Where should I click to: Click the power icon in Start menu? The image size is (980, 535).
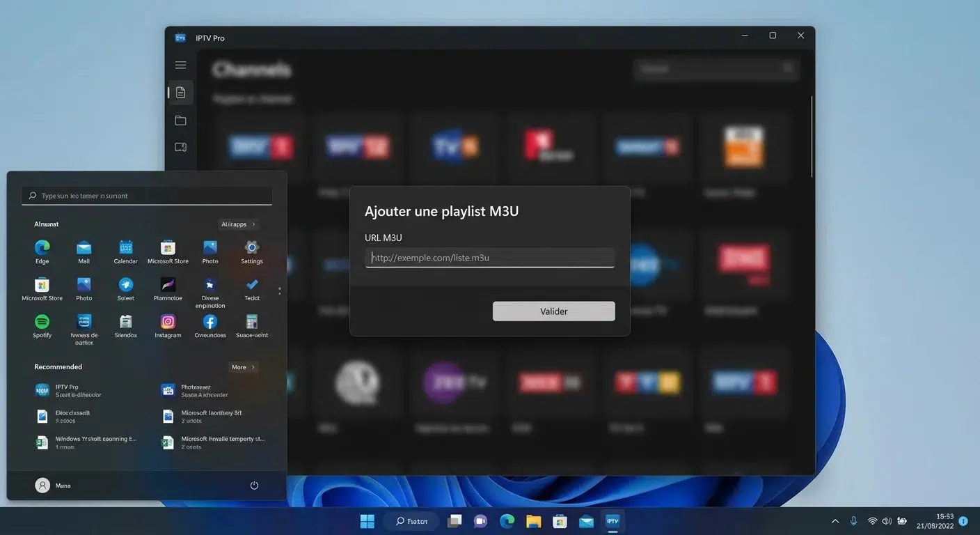254,486
